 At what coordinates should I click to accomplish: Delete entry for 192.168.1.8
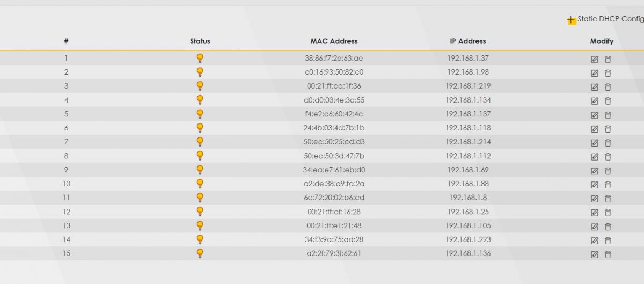pos(608,199)
